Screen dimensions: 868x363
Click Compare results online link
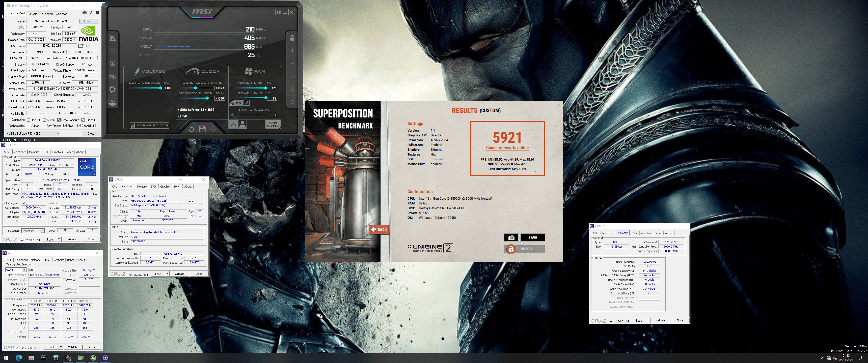pyautogui.click(x=507, y=148)
